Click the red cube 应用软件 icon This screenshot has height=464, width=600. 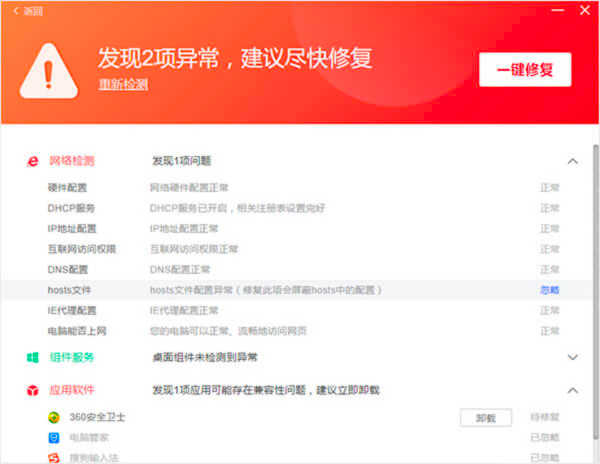(33, 391)
